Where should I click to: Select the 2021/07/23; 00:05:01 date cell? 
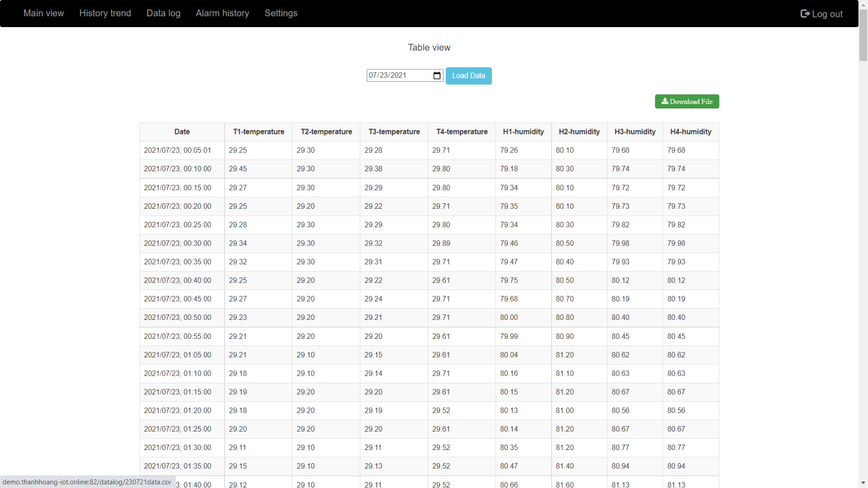click(x=182, y=150)
